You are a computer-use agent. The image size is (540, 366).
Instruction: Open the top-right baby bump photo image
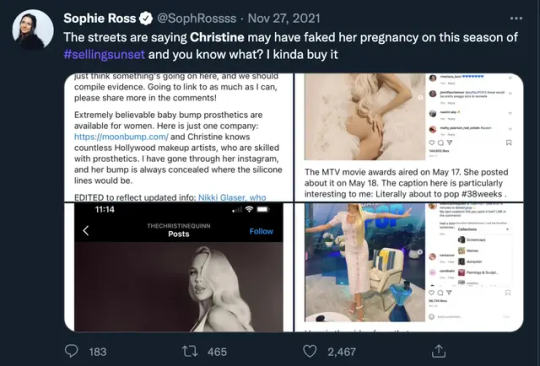click(x=409, y=137)
